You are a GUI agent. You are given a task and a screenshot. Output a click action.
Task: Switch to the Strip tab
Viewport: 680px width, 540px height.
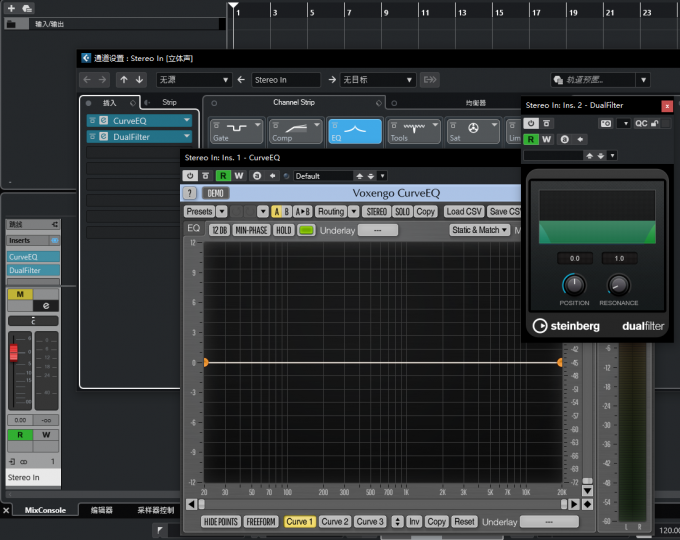[x=169, y=102]
